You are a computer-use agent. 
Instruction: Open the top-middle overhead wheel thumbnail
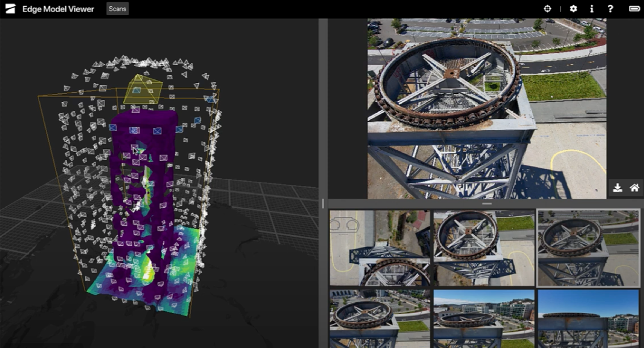click(484, 248)
